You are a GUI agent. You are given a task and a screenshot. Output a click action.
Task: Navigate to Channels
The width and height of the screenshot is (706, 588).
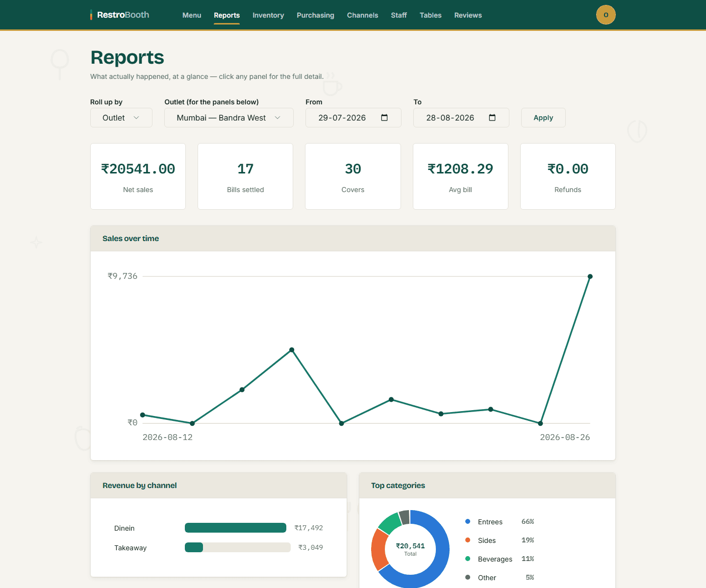362,15
